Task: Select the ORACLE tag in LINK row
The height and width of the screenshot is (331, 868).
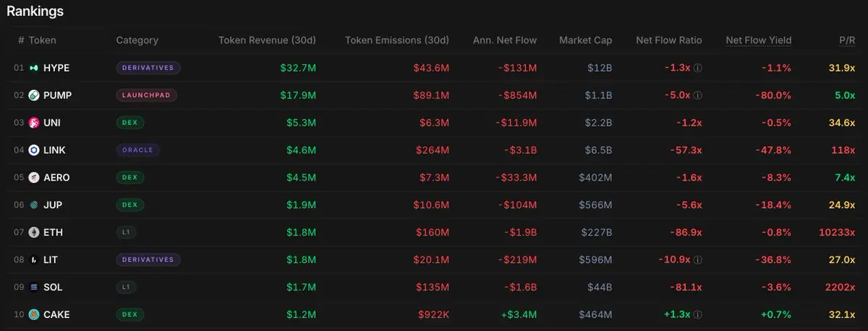Action: (137, 150)
